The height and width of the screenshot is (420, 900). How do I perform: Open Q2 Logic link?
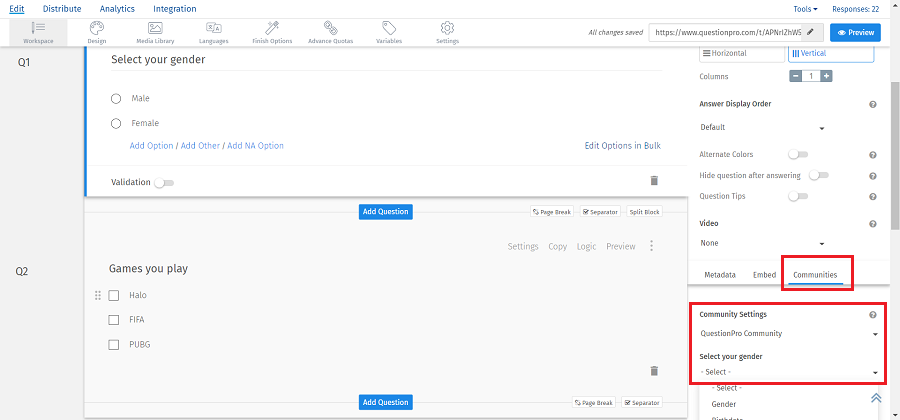[x=587, y=246]
